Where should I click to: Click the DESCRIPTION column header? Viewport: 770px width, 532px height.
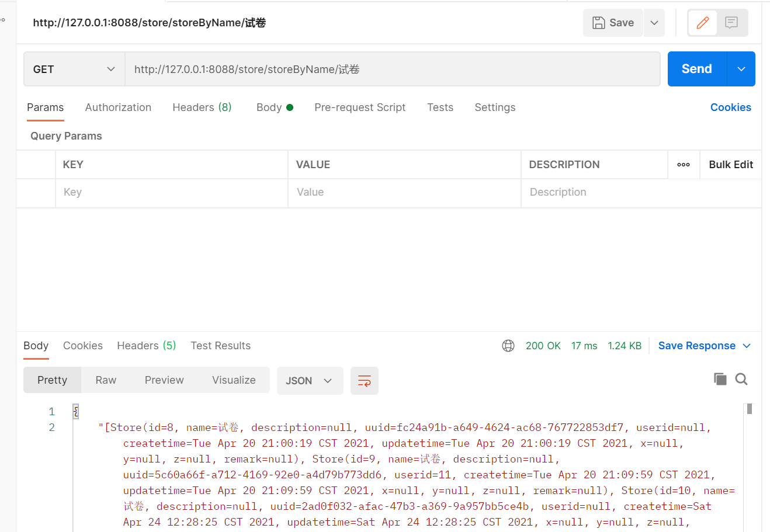point(564,165)
